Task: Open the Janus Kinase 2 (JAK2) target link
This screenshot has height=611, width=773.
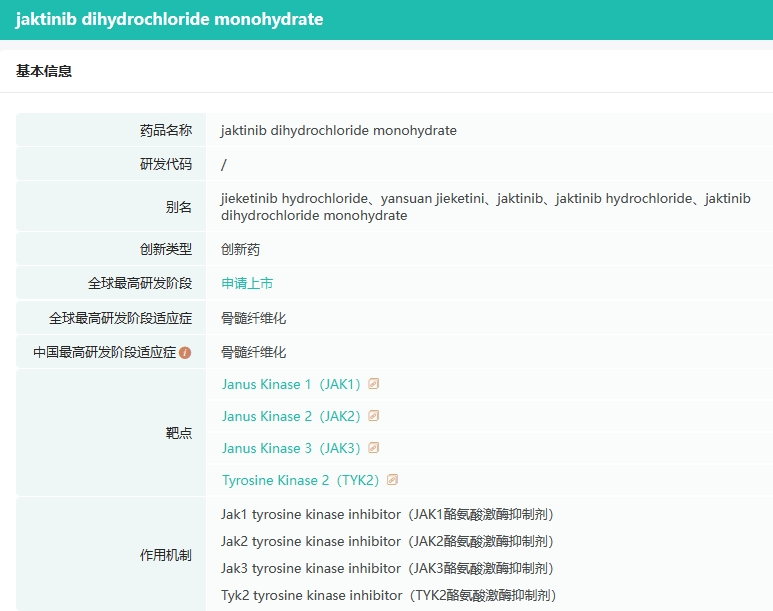Action: pyautogui.click(x=290, y=416)
